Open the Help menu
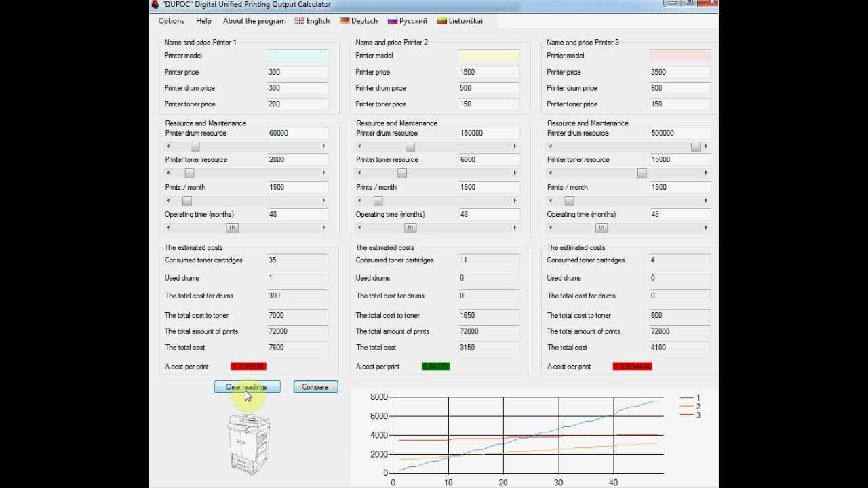Screen dimensions: 868x488 click(203, 21)
